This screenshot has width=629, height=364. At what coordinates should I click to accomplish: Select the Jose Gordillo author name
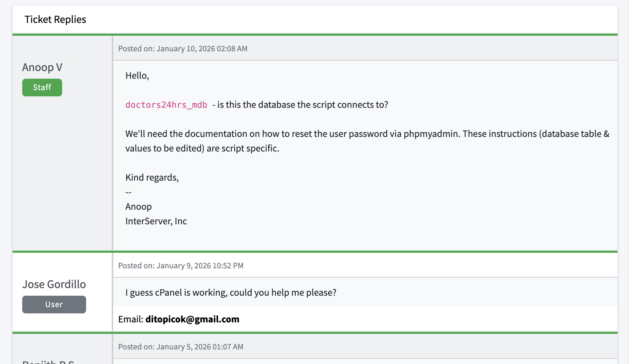point(54,284)
